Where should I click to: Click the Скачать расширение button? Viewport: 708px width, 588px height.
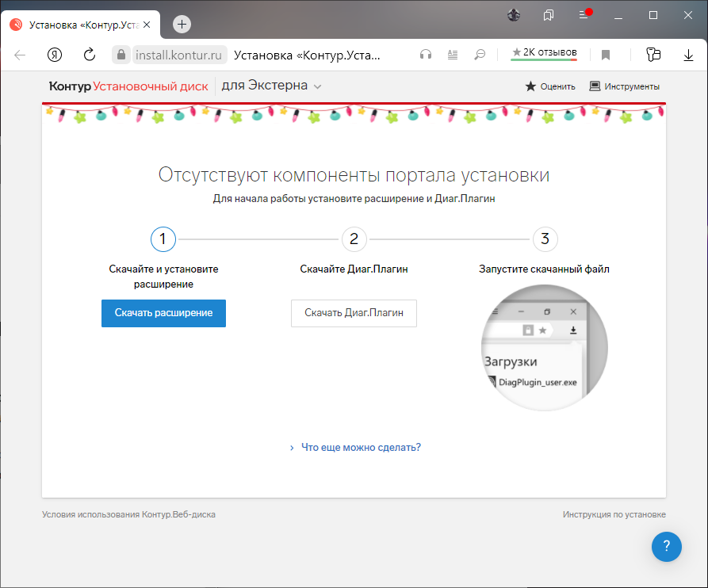(x=163, y=313)
